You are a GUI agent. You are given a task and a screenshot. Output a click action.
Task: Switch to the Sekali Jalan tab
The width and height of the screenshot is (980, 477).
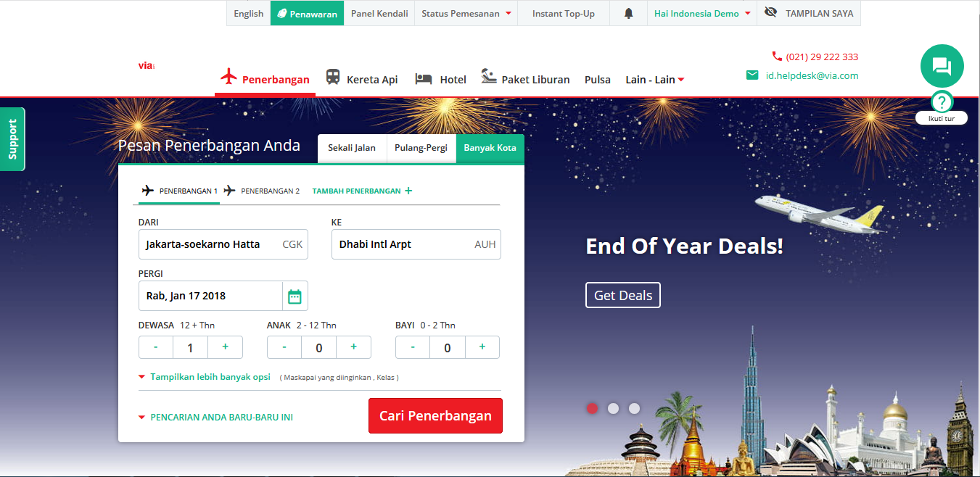pos(352,148)
